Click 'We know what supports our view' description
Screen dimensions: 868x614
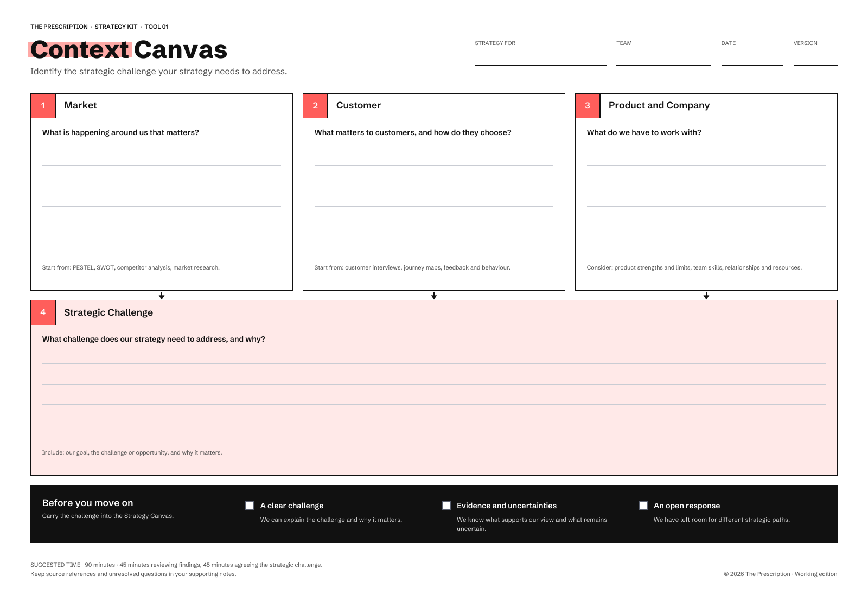(532, 524)
